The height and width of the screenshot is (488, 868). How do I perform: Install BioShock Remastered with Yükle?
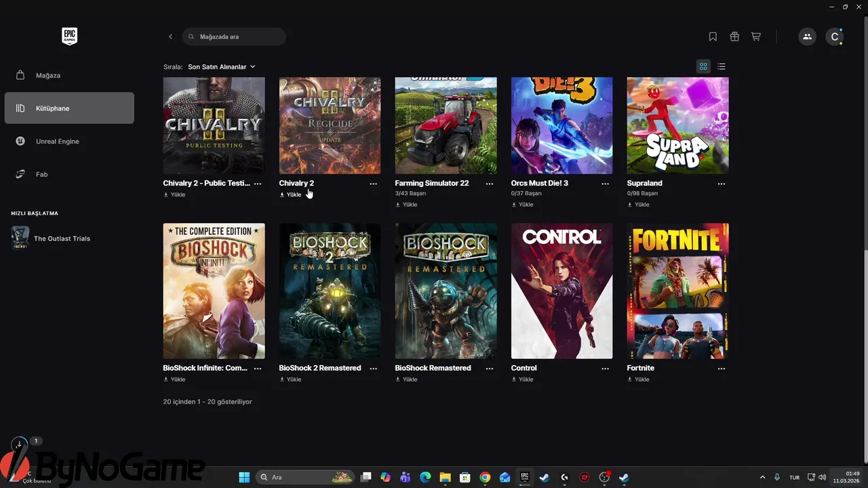406,380
